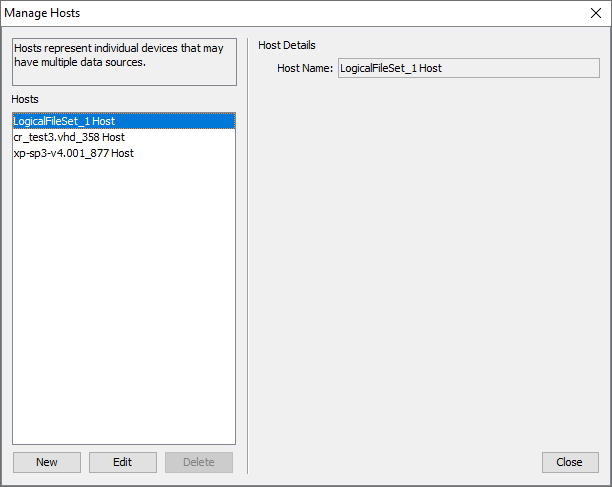Click the Host Name: label
Image resolution: width=612 pixels, height=487 pixels.
click(305, 68)
